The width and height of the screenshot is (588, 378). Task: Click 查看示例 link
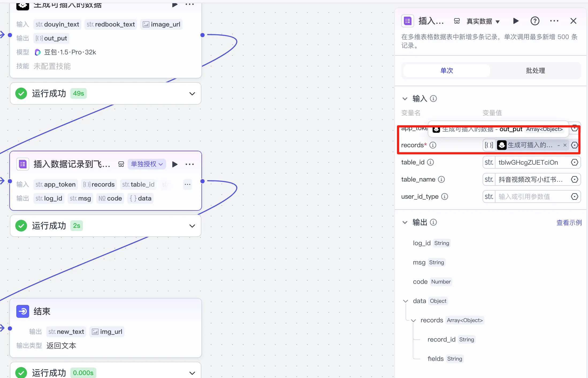pos(569,222)
